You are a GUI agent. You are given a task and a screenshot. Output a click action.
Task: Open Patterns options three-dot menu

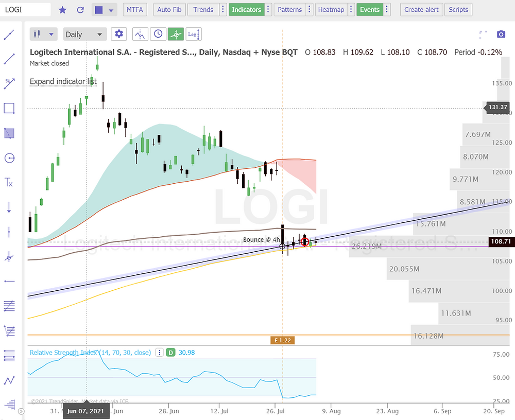click(310, 10)
